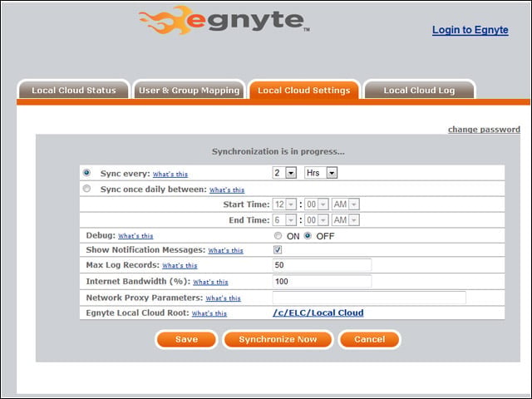Turn Debug ON radio button
The width and height of the screenshot is (532, 399).
(x=278, y=235)
